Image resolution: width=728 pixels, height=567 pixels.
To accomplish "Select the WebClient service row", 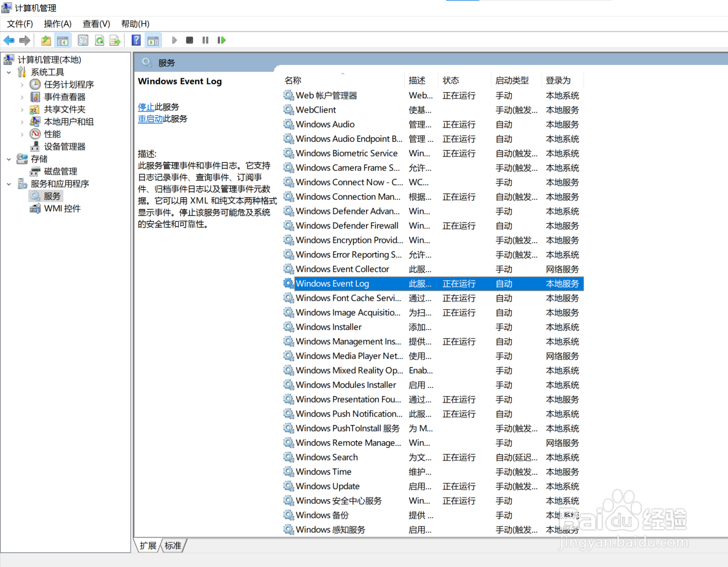I will click(x=433, y=110).
